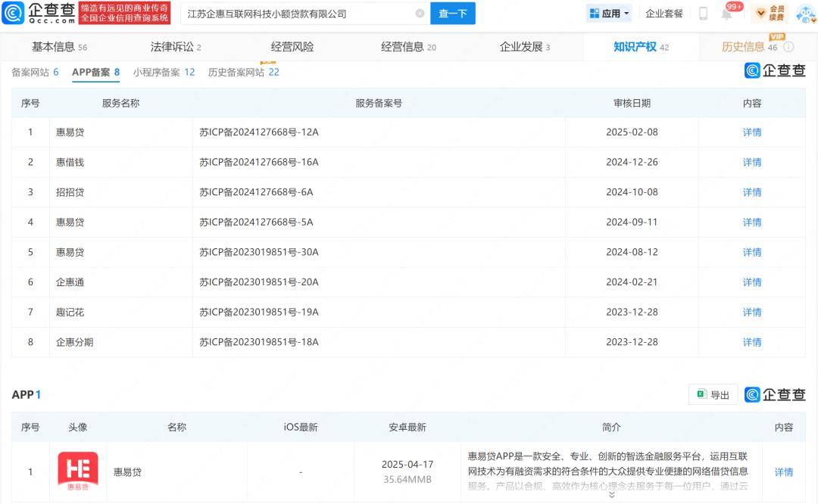
Task: Select the 小程序备案 sub-tab
Action: (164, 73)
